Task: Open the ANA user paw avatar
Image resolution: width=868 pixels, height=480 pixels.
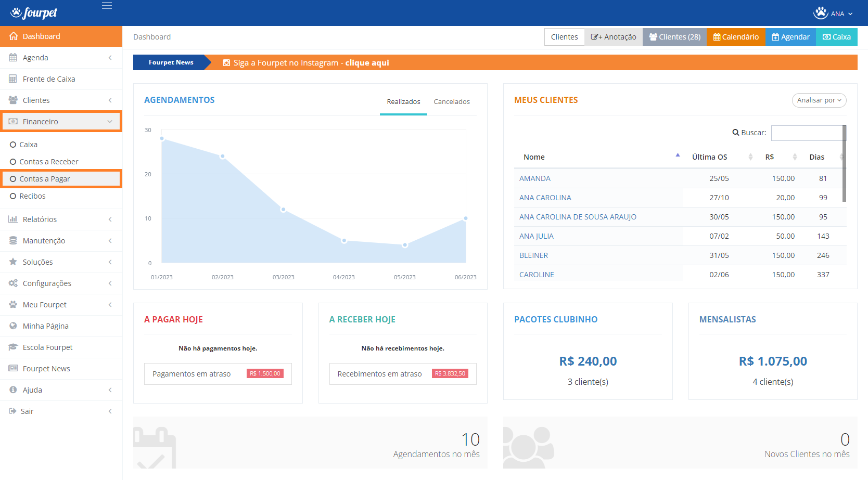Action: pos(821,13)
